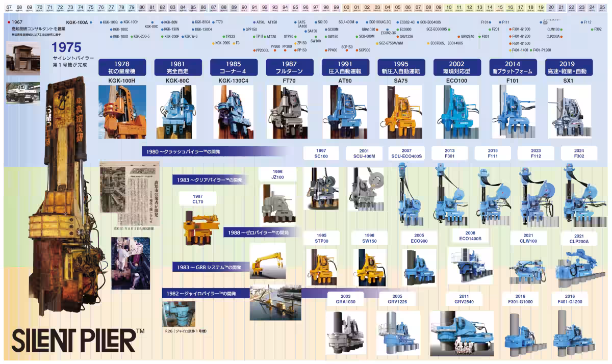The width and height of the screenshot is (612, 364).
Task: Click the 2014 新プラットフォーム header box
Action: pyautogui.click(x=512, y=68)
